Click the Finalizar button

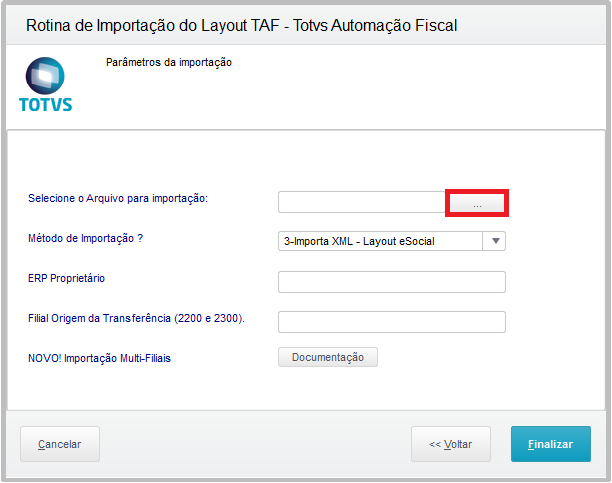(x=551, y=444)
